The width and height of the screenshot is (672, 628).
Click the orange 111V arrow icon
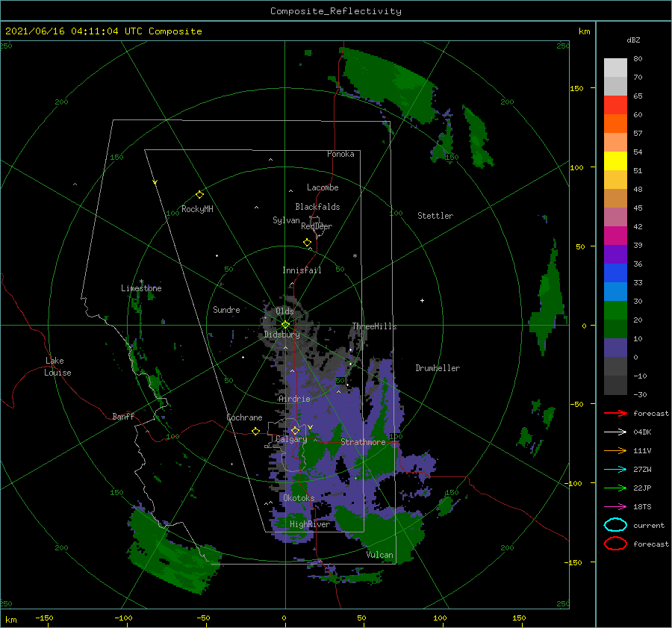(615, 450)
